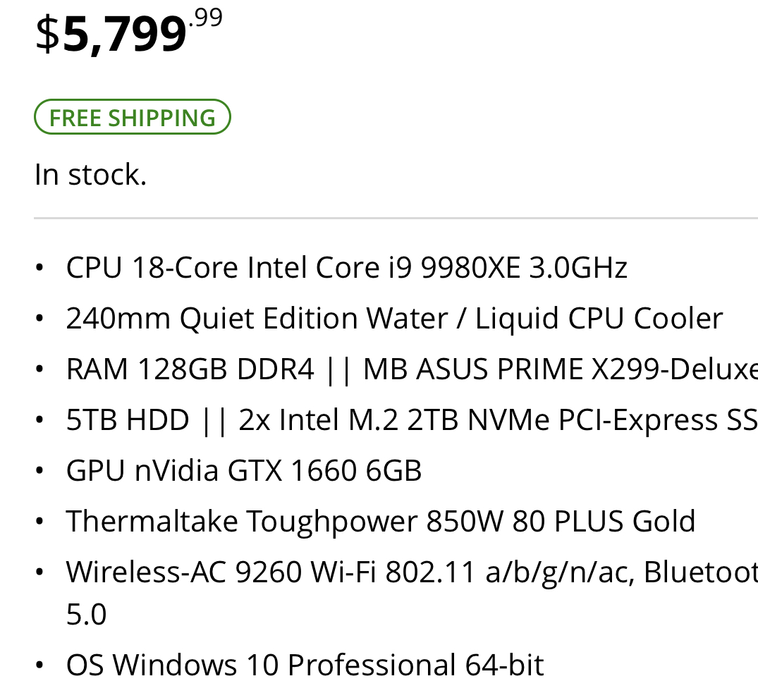Click the In stock. availability text

(90, 174)
